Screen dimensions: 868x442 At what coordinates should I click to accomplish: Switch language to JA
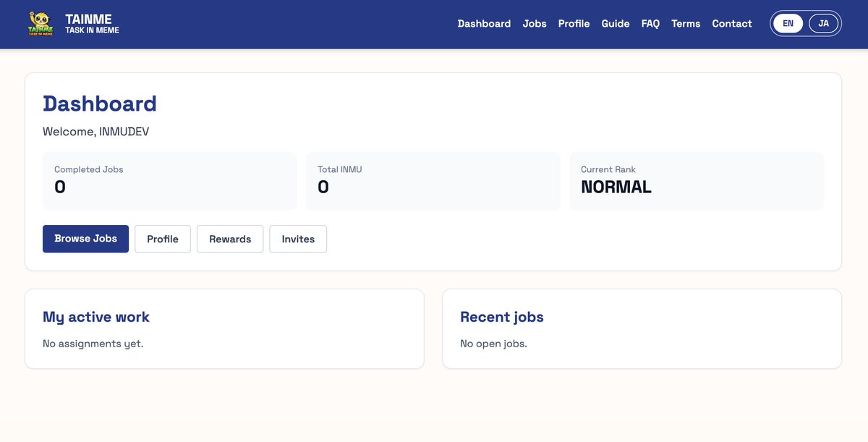[x=824, y=22]
